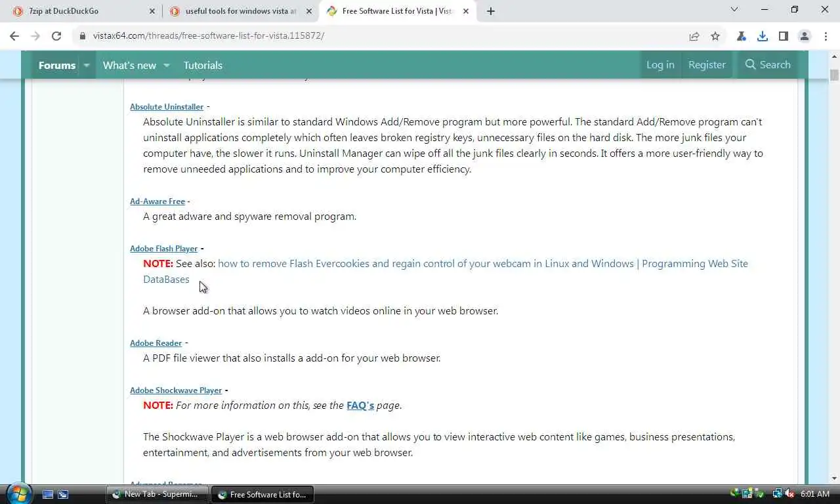Switch to useful tools for windows vista tab
Image resolution: width=840 pixels, height=504 pixels.
click(x=241, y=11)
